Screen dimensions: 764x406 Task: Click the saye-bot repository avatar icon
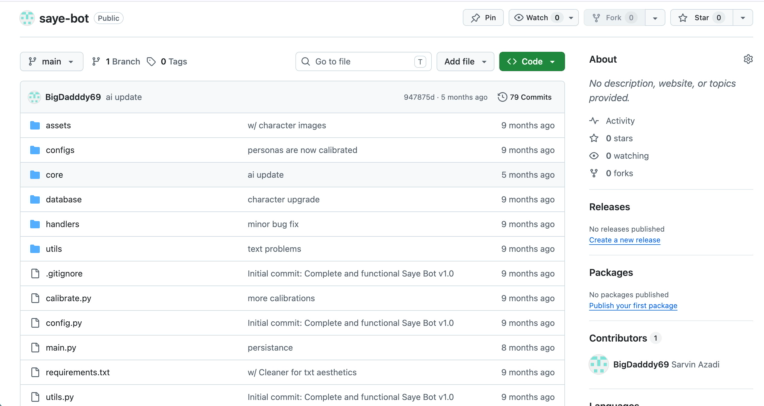27,18
